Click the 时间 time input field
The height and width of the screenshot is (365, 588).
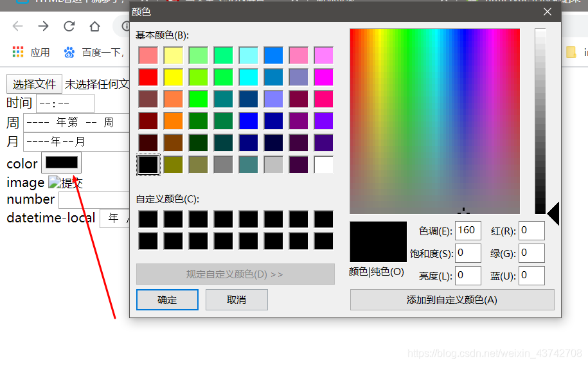click(x=65, y=103)
